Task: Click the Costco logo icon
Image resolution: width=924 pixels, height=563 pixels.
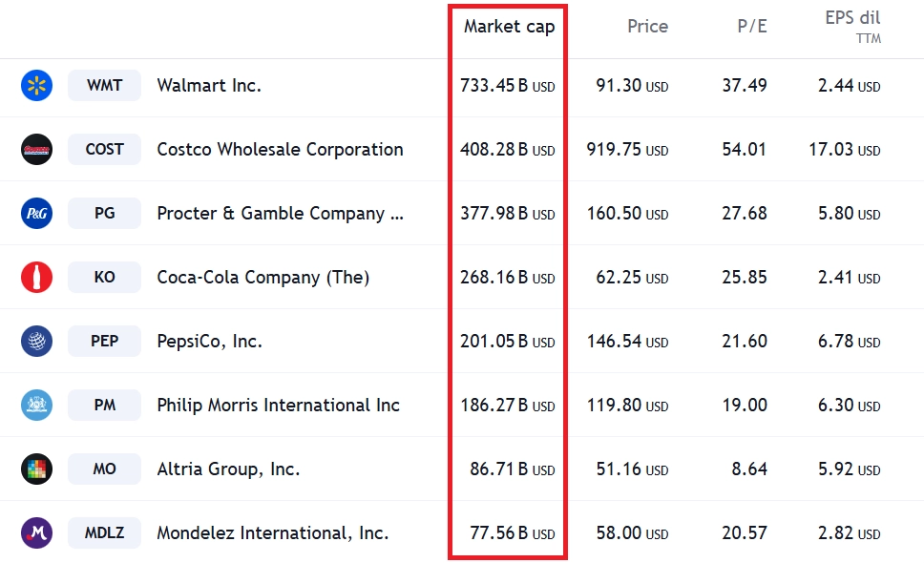Action: 36,149
